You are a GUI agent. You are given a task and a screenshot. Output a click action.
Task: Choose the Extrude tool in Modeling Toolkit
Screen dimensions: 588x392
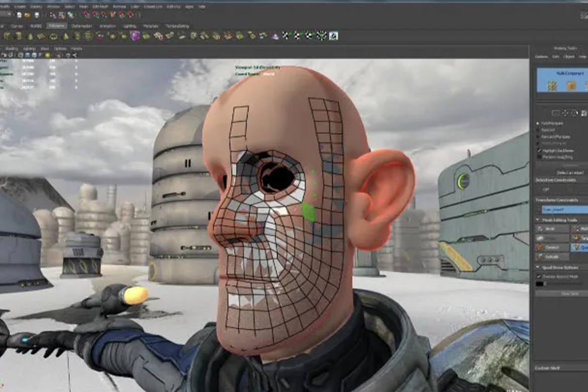(x=552, y=257)
